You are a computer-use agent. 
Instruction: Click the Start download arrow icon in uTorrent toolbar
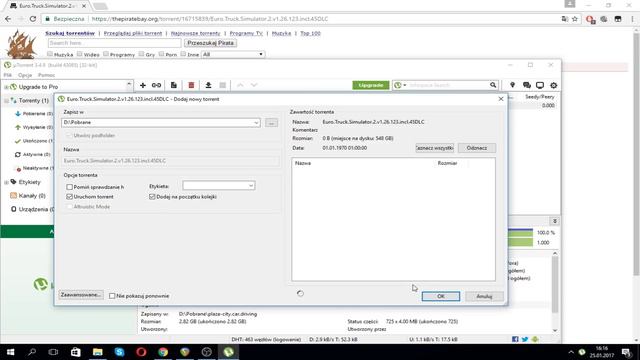click(208, 85)
